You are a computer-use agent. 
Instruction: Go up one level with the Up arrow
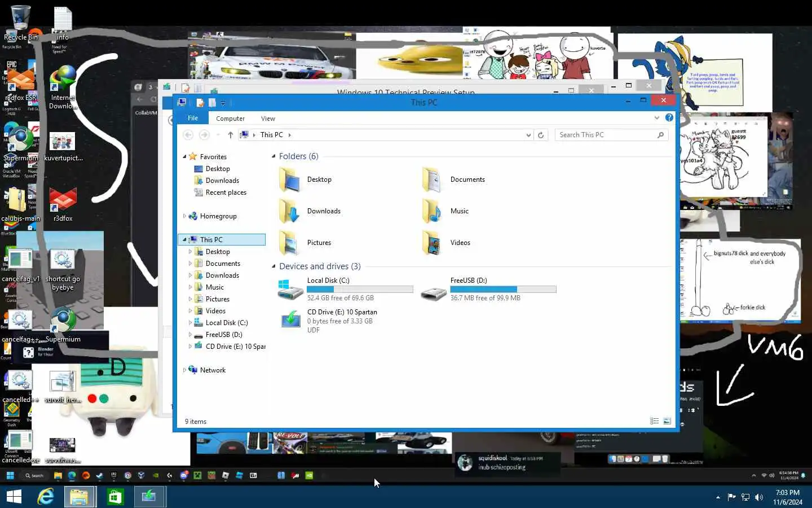coord(230,135)
